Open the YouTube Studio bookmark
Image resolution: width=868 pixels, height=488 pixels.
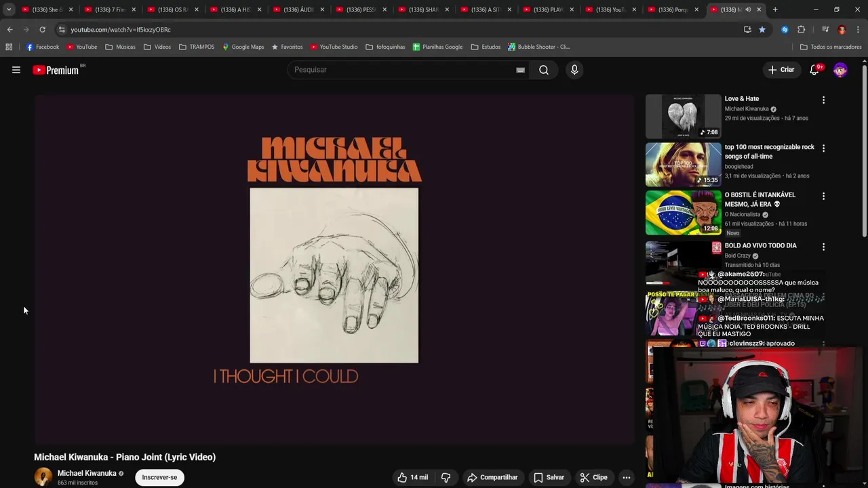(334, 47)
